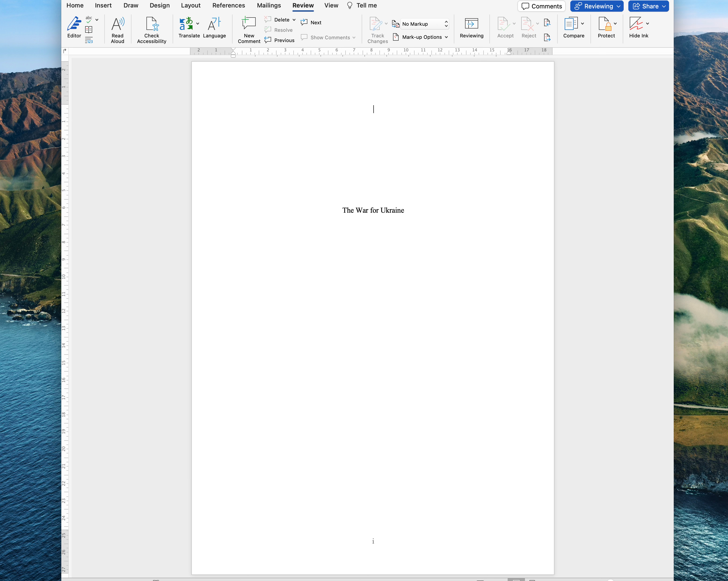
Task: Toggle the Comments pane button
Action: point(541,6)
